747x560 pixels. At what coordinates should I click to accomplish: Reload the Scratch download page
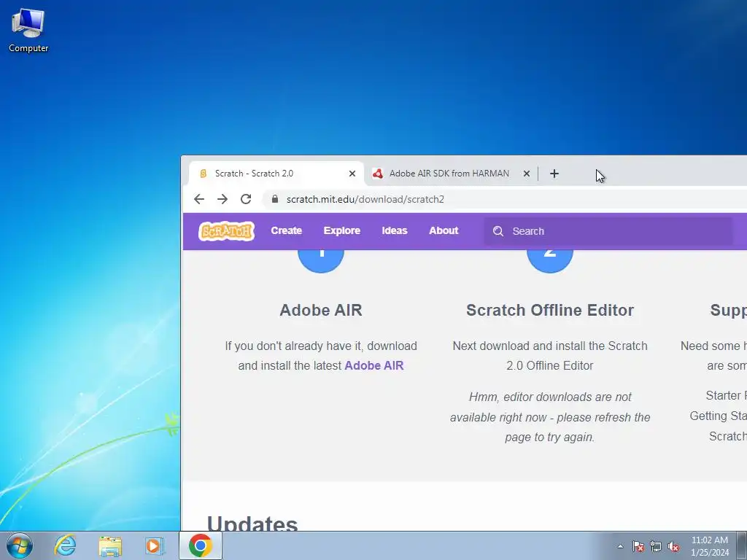pyautogui.click(x=246, y=199)
